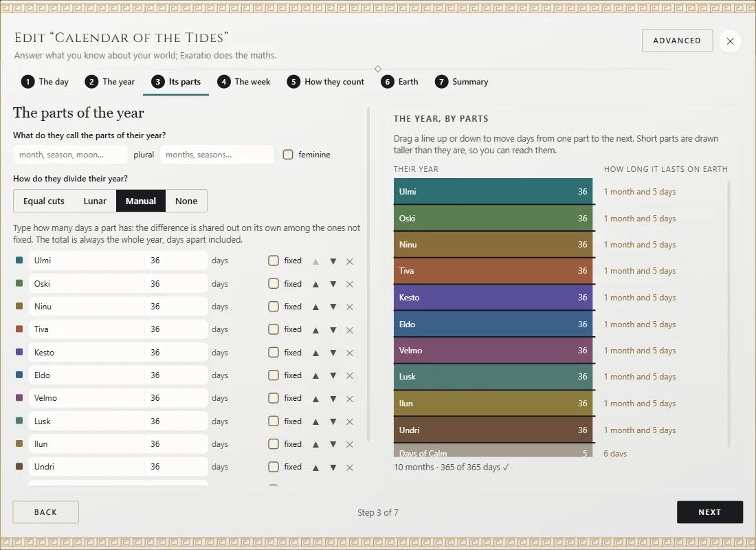Delete the Oski row
Image resolution: width=756 pixels, height=550 pixels.
tap(350, 284)
